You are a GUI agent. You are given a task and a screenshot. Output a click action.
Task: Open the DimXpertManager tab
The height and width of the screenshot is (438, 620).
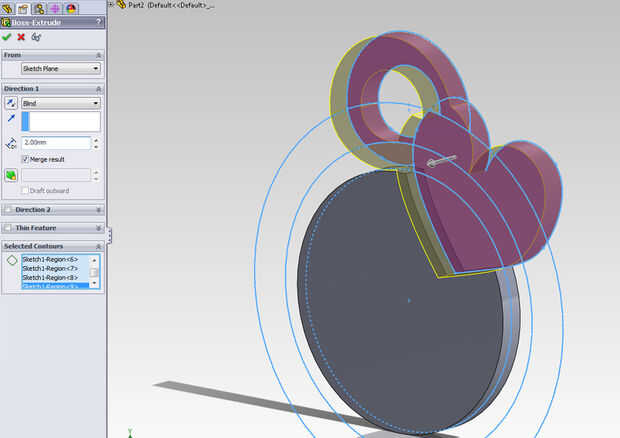click(x=55, y=8)
